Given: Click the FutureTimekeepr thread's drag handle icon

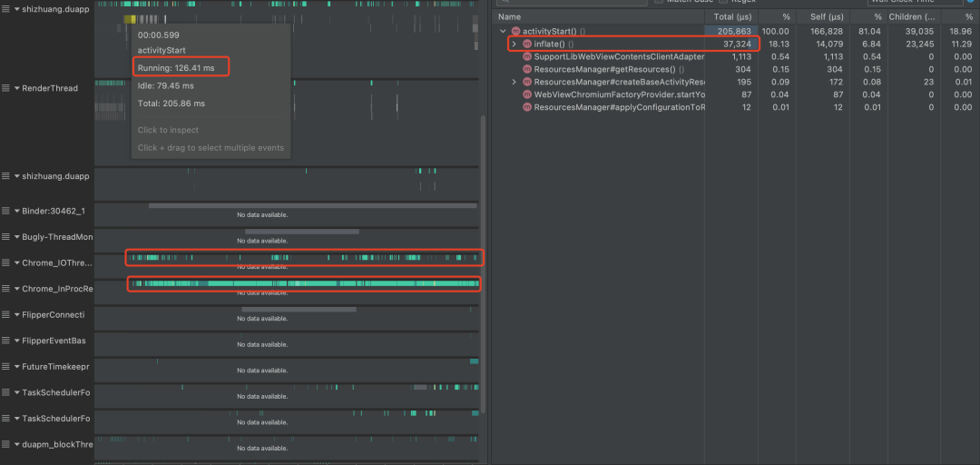Looking at the screenshot, I should pos(5,366).
